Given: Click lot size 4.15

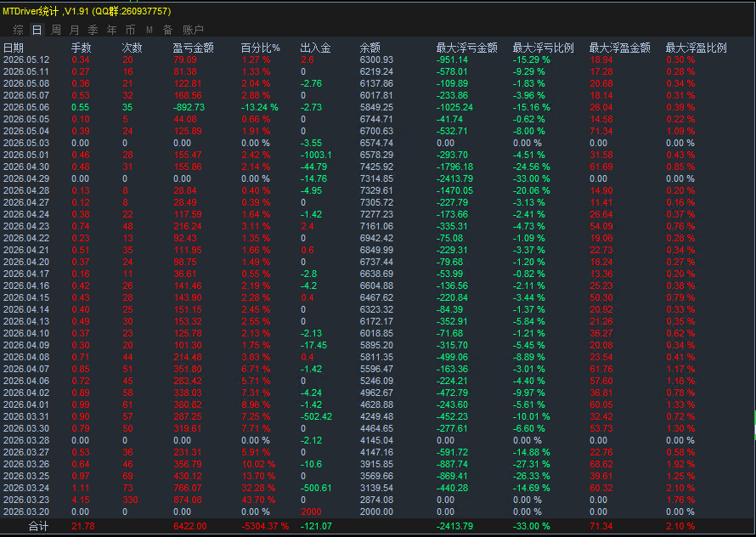Looking at the screenshot, I should click(80, 500).
